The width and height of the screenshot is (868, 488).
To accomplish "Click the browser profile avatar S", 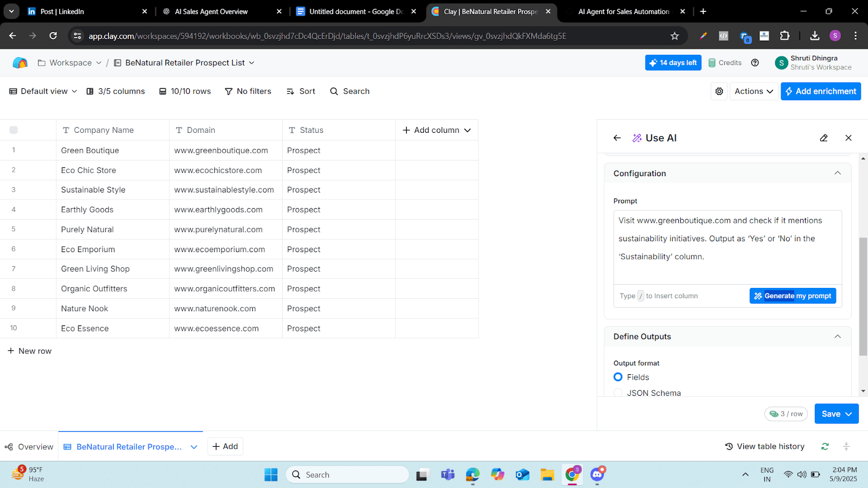I will point(835,36).
